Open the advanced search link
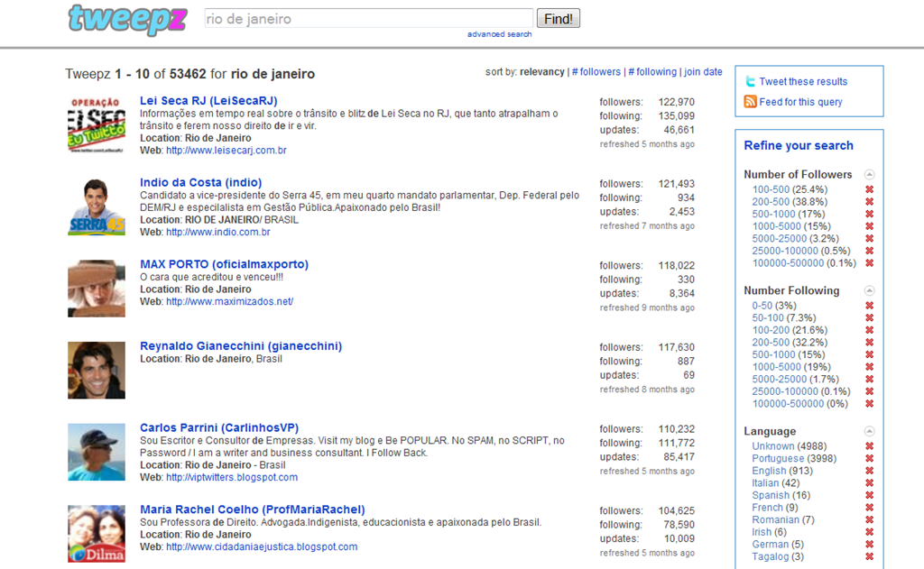This screenshot has width=924, height=569. pyautogui.click(x=500, y=34)
